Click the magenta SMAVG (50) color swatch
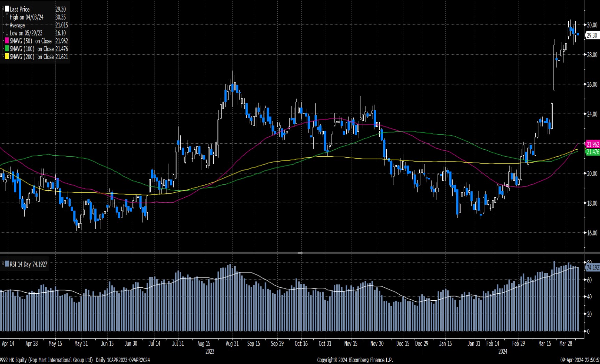 [x=7, y=41]
